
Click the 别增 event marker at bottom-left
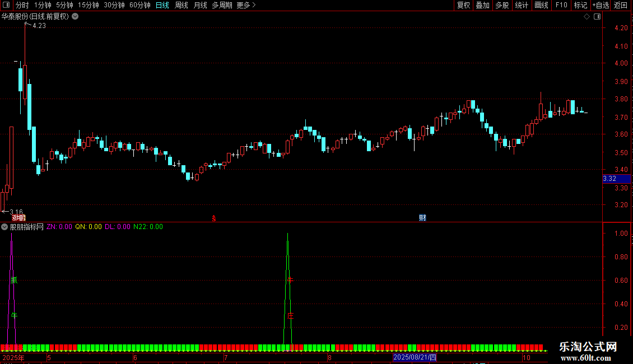coord(18,218)
